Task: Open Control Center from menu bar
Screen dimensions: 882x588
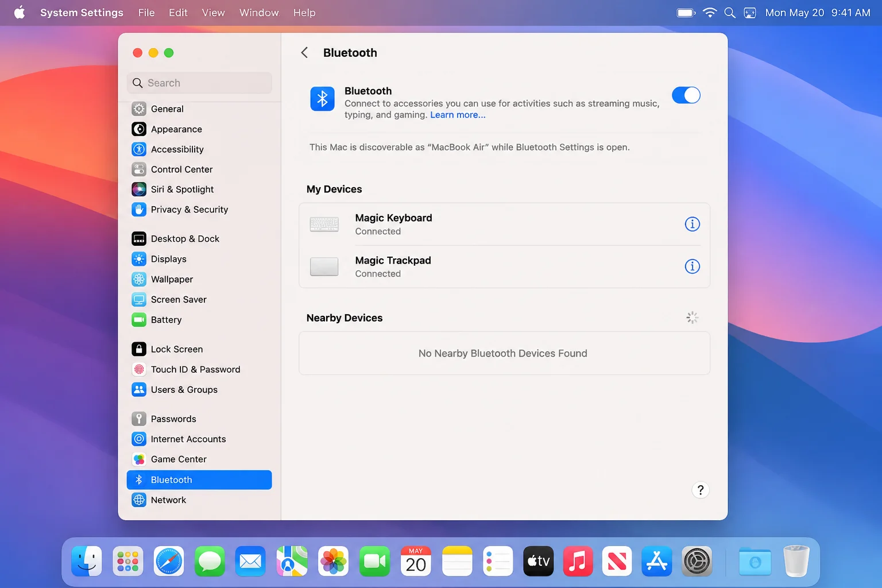Action: coord(750,13)
